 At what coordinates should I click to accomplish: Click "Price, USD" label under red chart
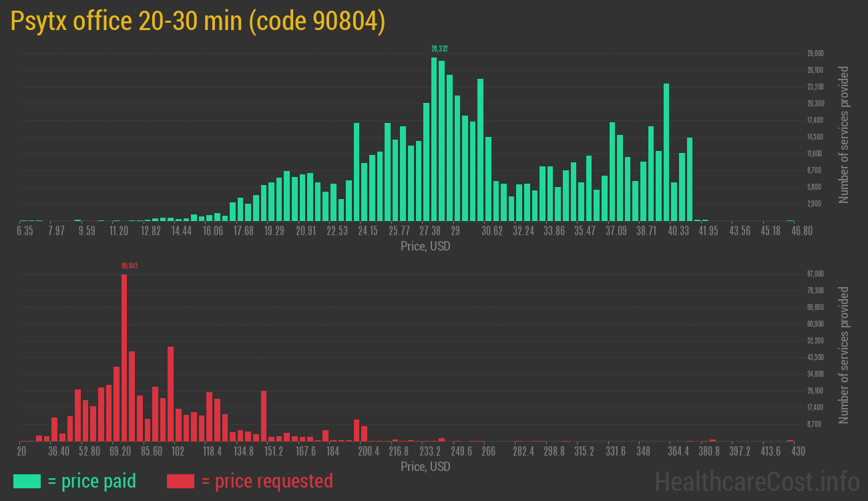[x=425, y=466]
